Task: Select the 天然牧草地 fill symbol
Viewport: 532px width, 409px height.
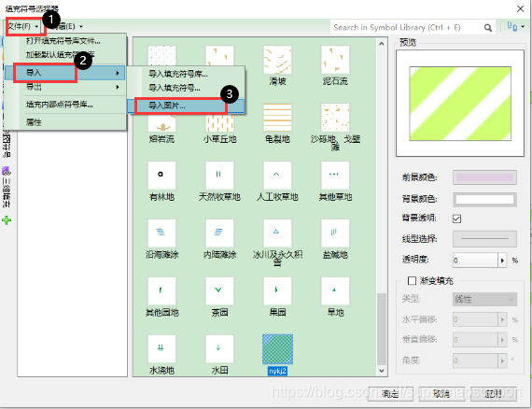Action: click(219, 181)
